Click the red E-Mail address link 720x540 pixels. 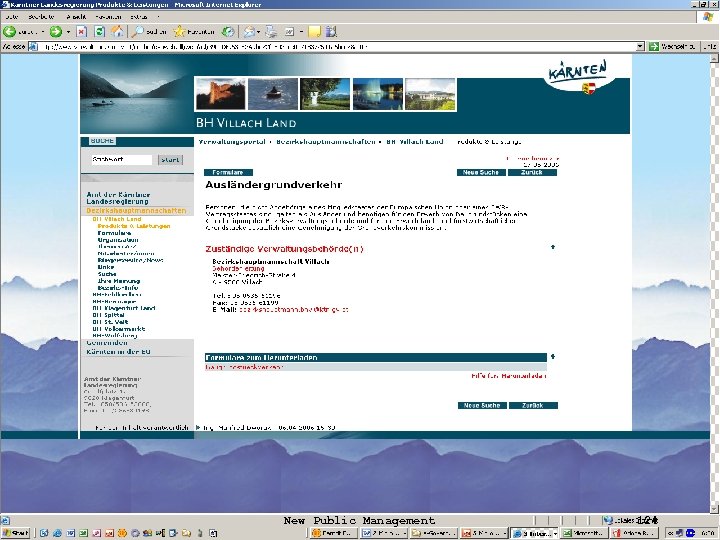294,309
